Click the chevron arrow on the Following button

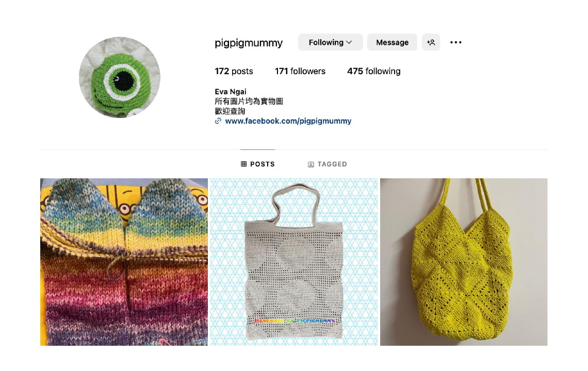[349, 42]
